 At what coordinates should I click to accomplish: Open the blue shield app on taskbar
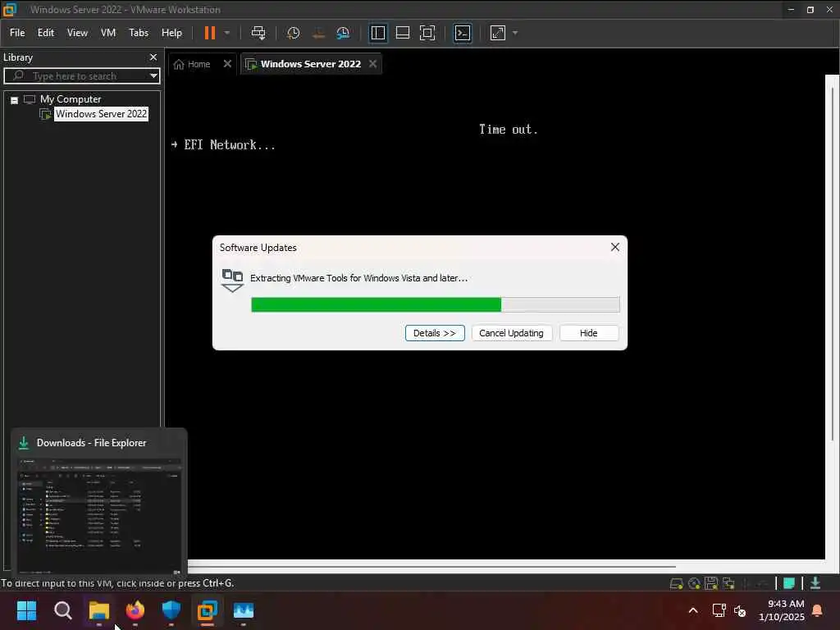[x=171, y=610]
